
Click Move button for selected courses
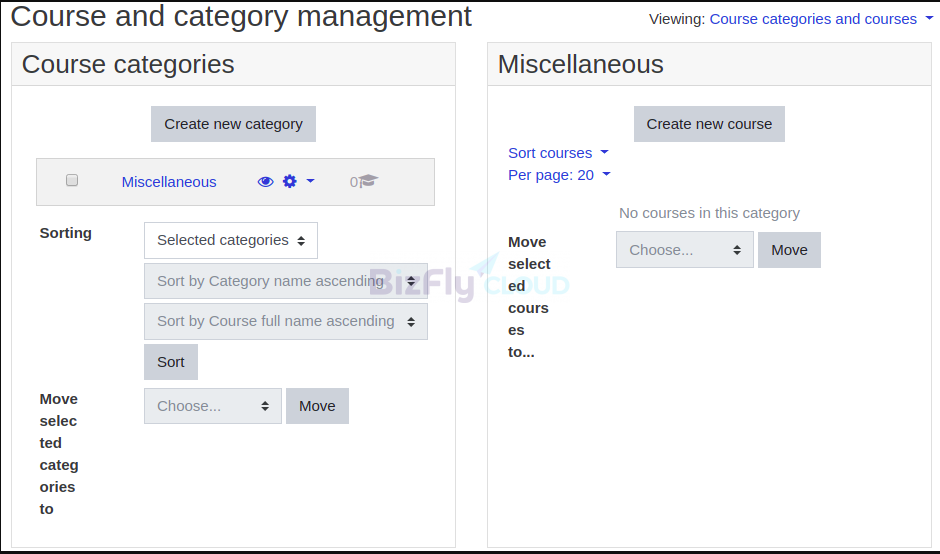(789, 250)
